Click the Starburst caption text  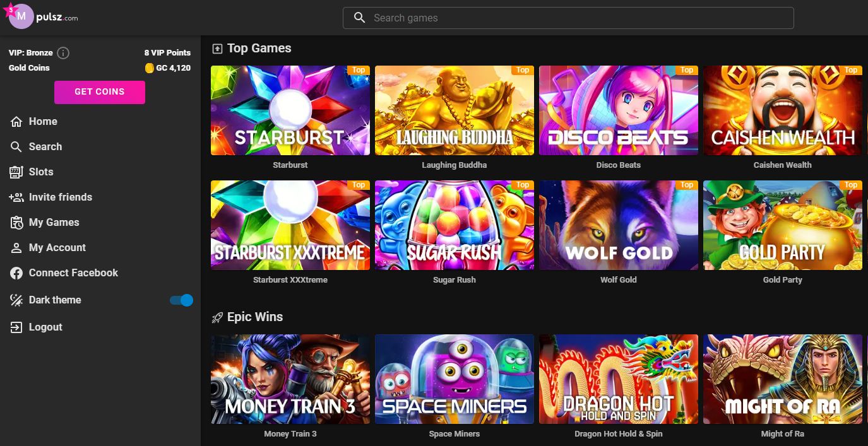tap(290, 165)
